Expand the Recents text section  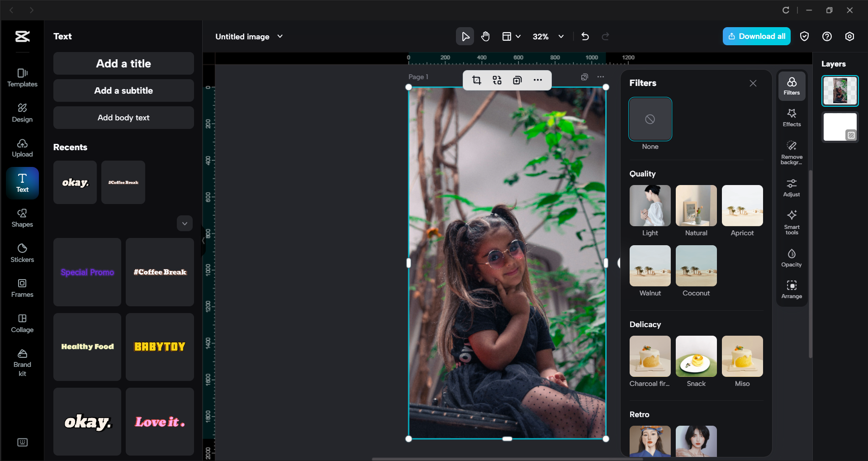[x=185, y=223]
